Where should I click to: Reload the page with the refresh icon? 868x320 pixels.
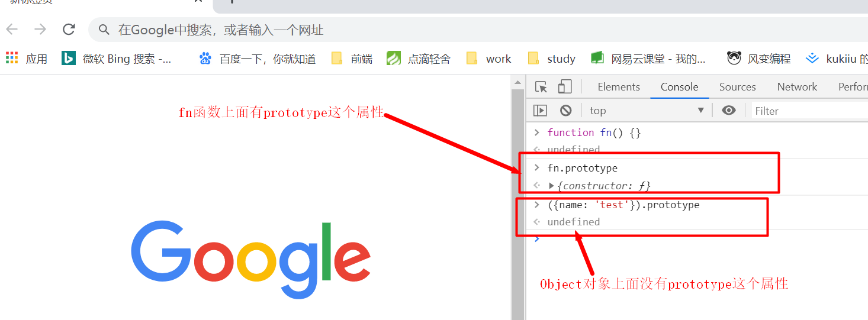tap(69, 30)
